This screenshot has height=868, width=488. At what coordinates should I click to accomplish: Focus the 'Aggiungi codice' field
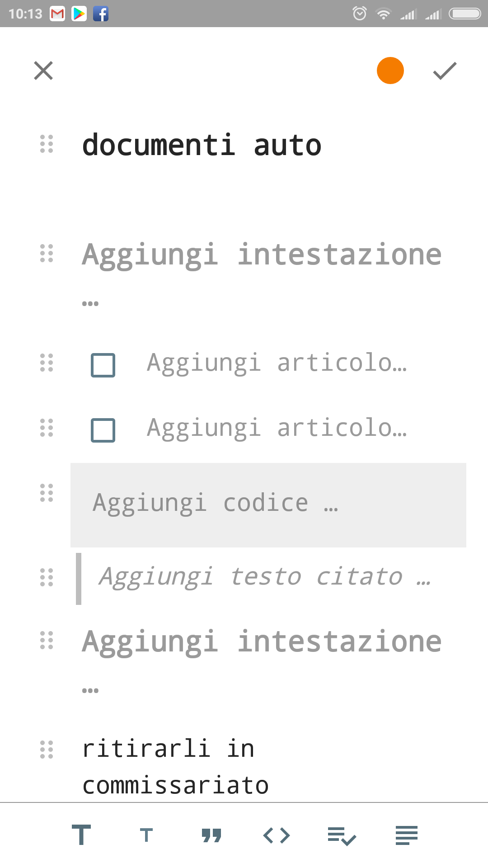tap(268, 505)
